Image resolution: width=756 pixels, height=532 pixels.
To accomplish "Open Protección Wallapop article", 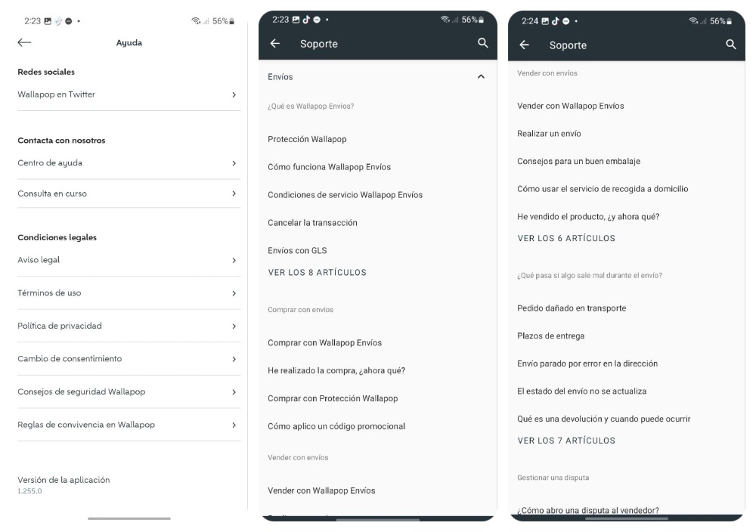I will (x=307, y=139).
